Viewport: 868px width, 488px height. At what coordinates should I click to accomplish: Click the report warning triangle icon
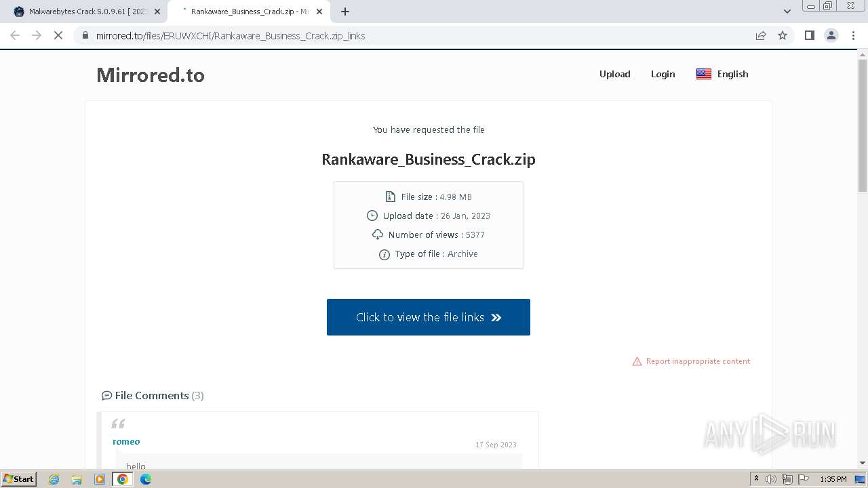pos(637,361)
